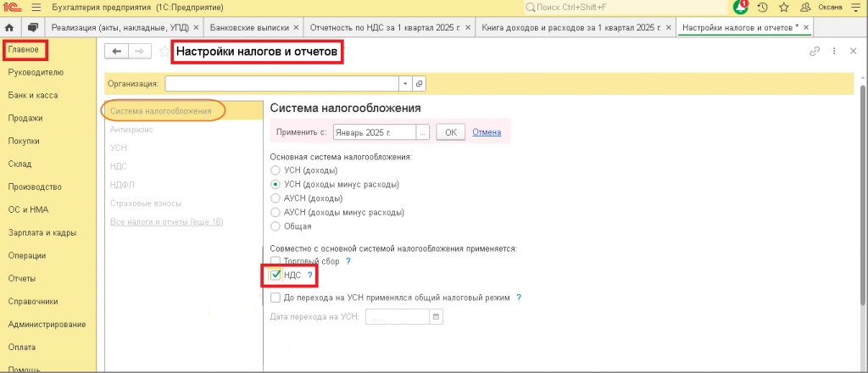Click the Отмена link
This screenshot has width=868, height=373.
(x=487, y=132)
